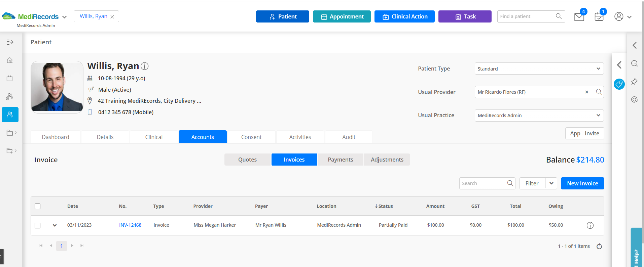Sort the table by Status column
The width and height of the screenshot is (644, 267).
coord(384,206)
